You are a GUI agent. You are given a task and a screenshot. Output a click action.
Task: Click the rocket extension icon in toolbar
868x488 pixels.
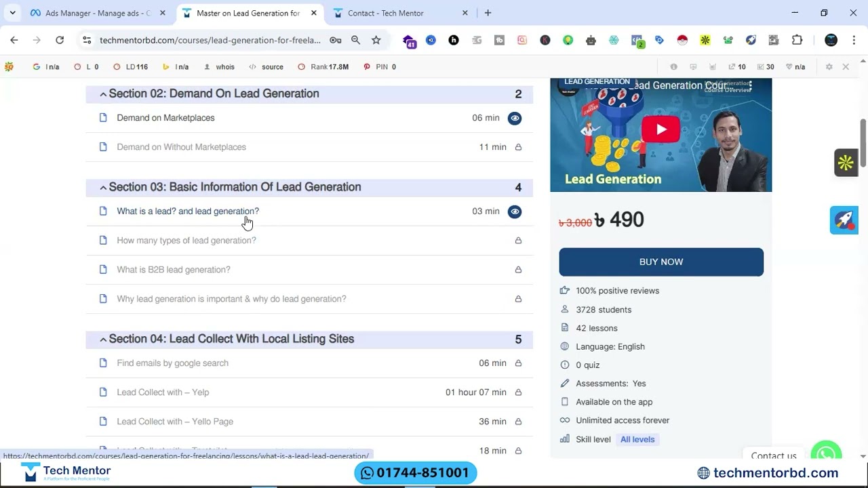pos(751,40)
